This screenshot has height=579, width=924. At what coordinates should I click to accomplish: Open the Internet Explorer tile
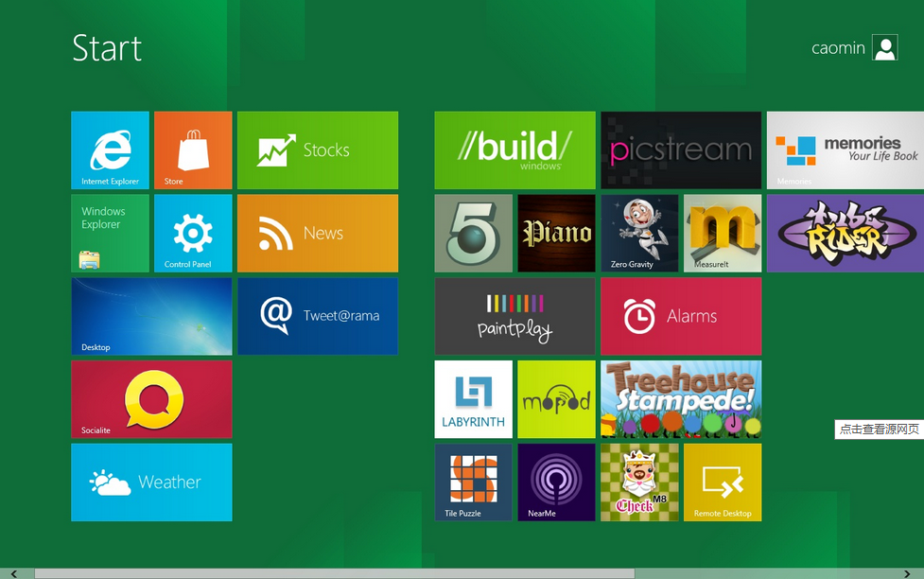click(111, 150)
